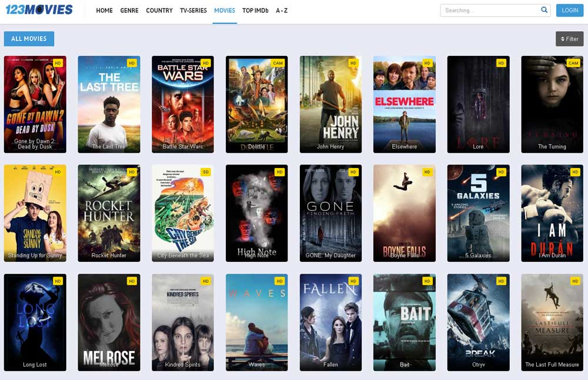Screen dimensions: 588x380
Task: Open GONE: My Daughter movie poster
Action: [x=330, y=213]
